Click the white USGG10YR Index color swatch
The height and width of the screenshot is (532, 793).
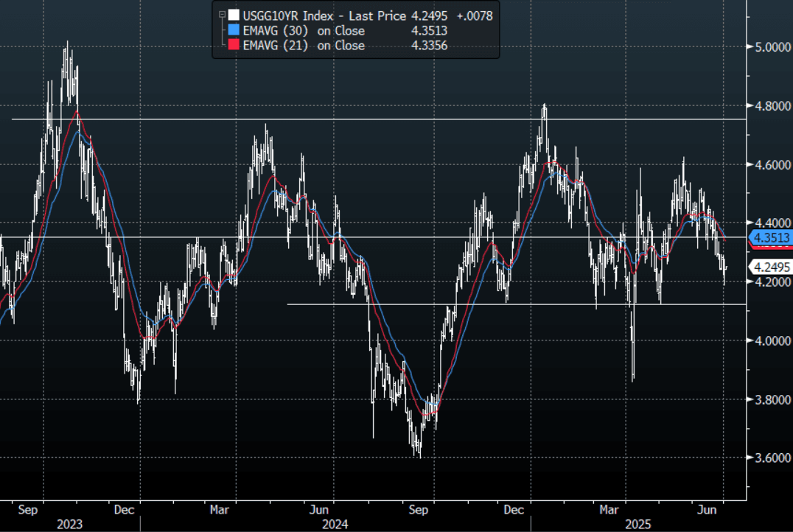[x=234, y=15]
